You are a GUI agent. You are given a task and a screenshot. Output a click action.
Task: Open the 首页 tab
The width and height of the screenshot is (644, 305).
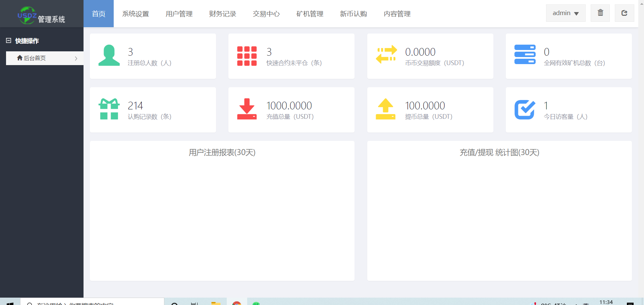pos(99,14)
